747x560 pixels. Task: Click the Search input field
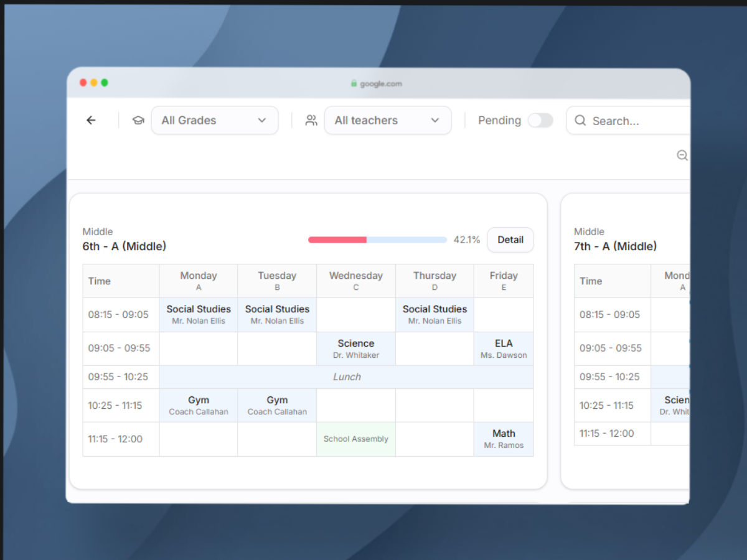[629, 121]
